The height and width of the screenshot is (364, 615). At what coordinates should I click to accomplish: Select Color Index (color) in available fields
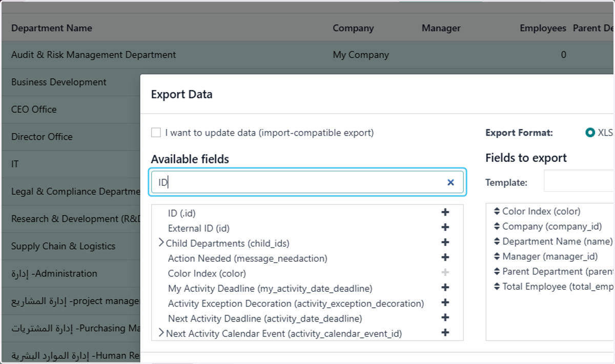tap(207, 273)
